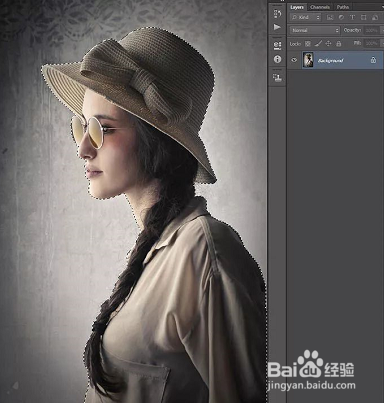Open the Kind filter dropdown
384x403 pixels.
point(305,17)
